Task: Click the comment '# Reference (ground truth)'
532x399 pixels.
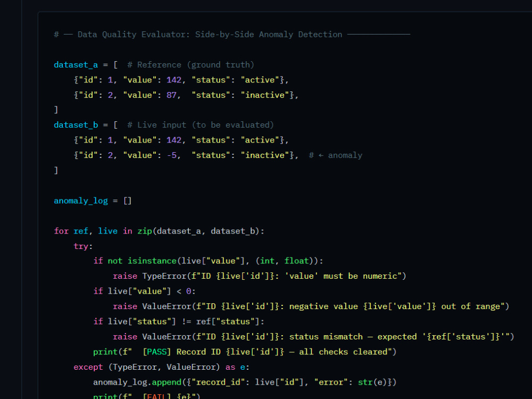Action: [x=190, y=65]
